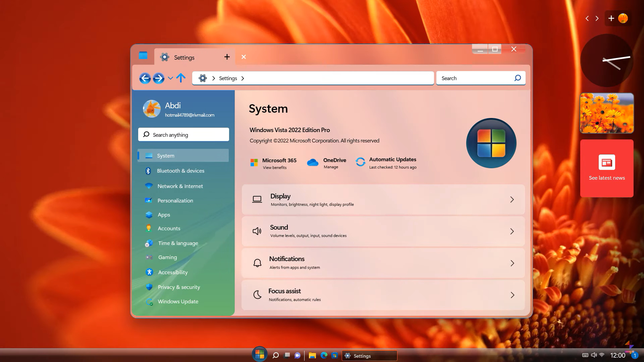Click the Settings breadcrumb chevron in the address bar

[x=243, y=78]
